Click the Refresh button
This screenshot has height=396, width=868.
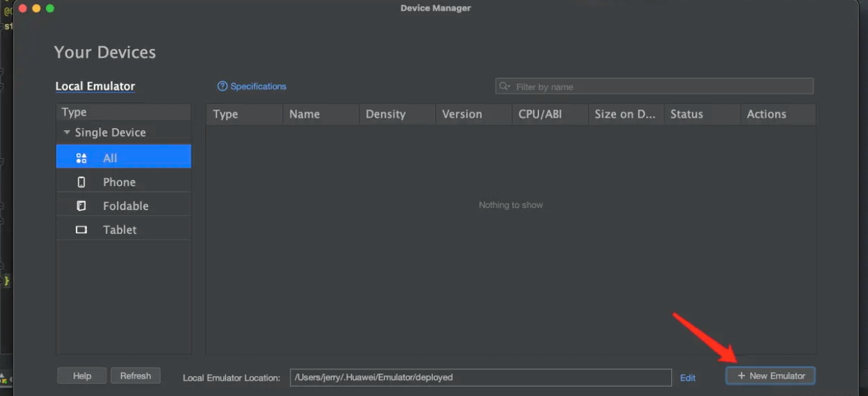pos(136,376)
